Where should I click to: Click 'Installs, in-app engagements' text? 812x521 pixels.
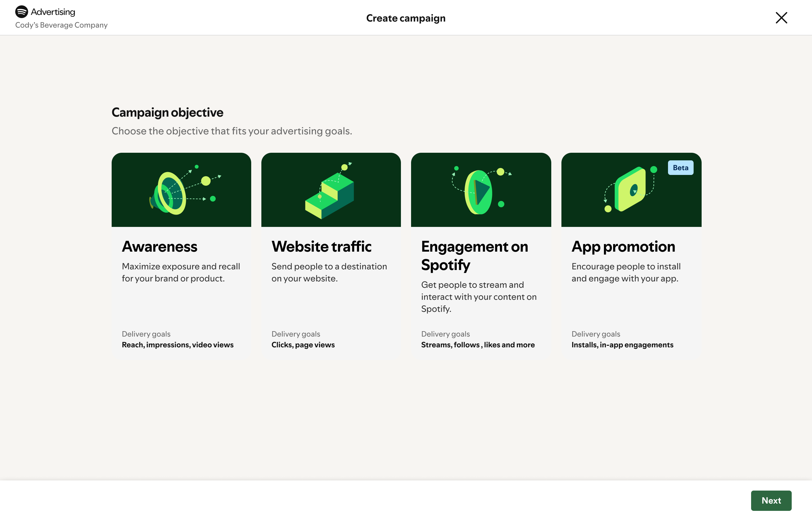[622, 345]
